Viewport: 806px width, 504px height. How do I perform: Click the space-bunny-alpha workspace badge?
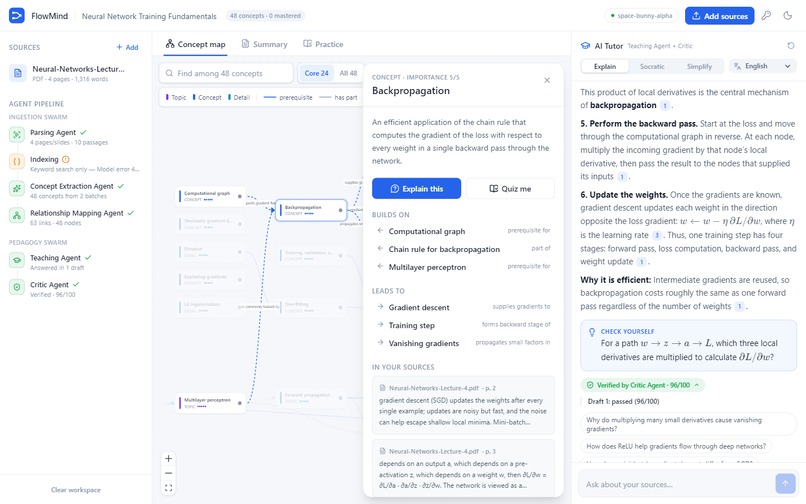[642, 16]
